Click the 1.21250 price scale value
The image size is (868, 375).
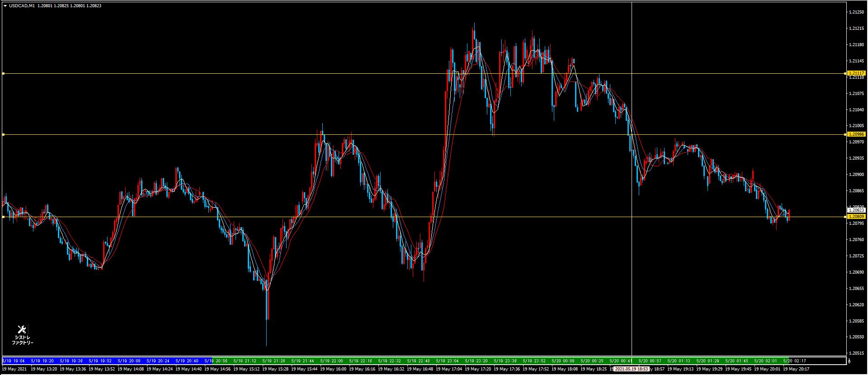[856, 12]
